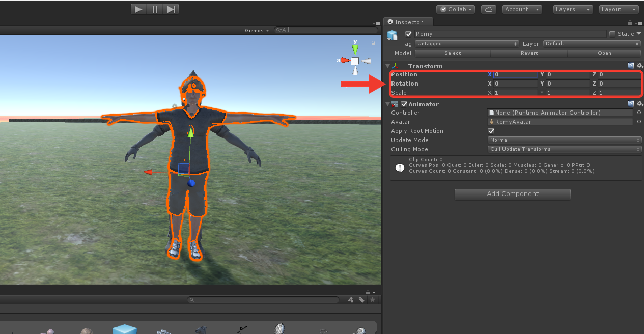Open the Transform component help reference
644x334 pixels.
631,66
